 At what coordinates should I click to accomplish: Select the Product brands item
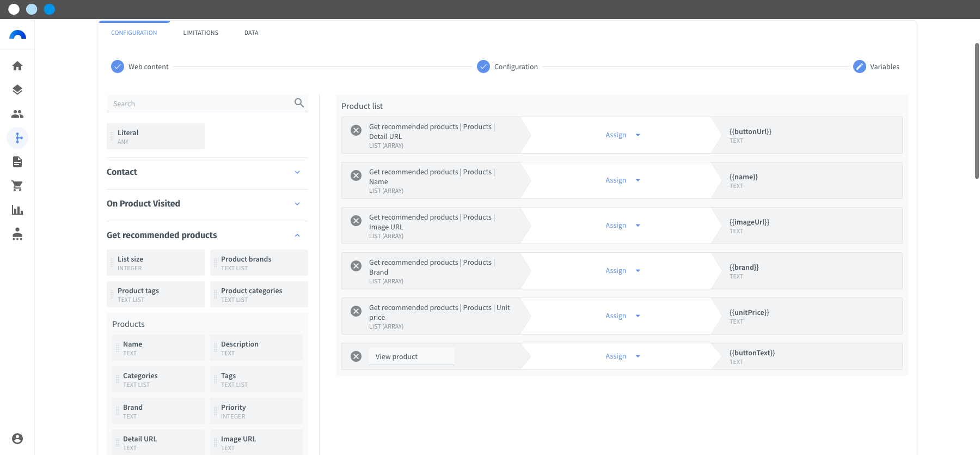pyautogui.click(x=259, y=263)
